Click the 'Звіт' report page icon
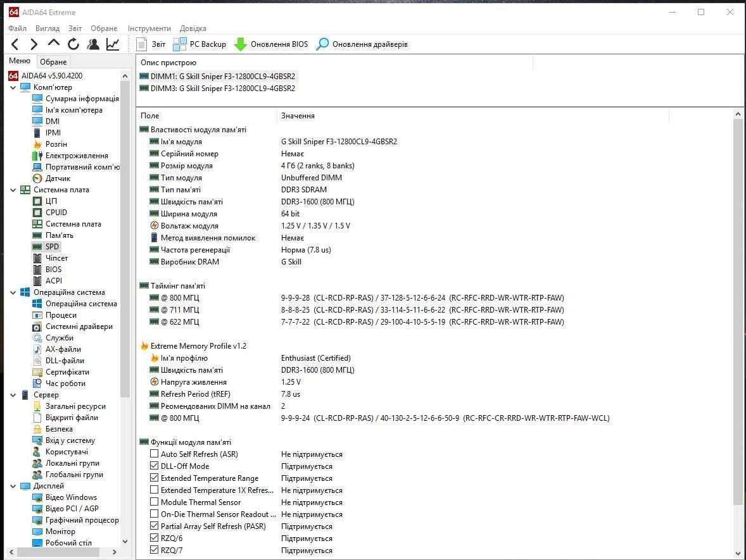Viewport: 746px width, 560px height. point(141,44)
